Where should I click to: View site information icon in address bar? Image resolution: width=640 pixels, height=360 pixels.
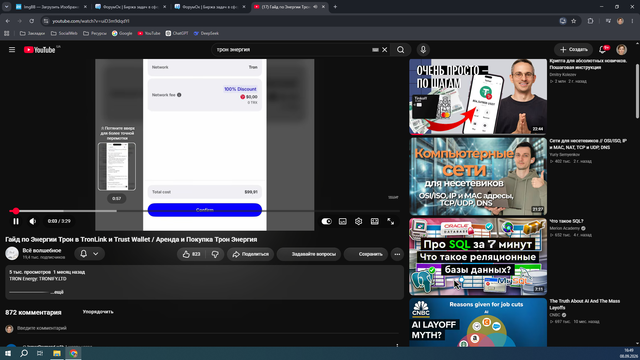pos(46,21)
